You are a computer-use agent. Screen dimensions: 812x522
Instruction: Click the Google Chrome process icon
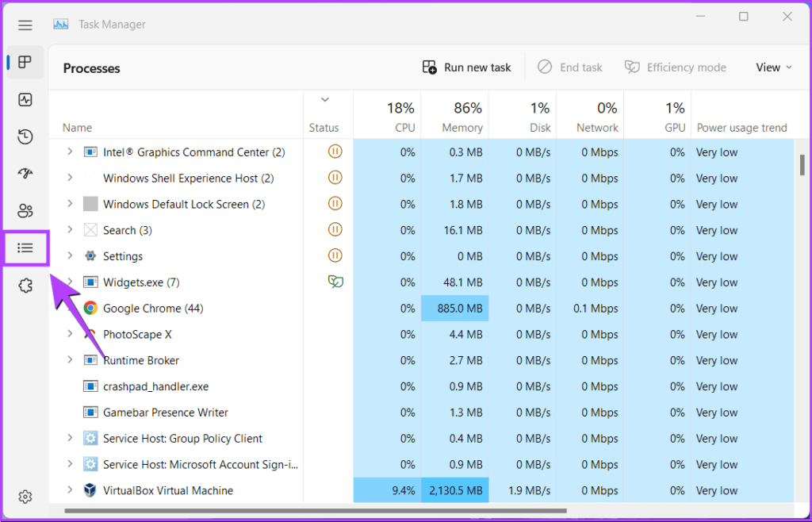pos(90,308)
